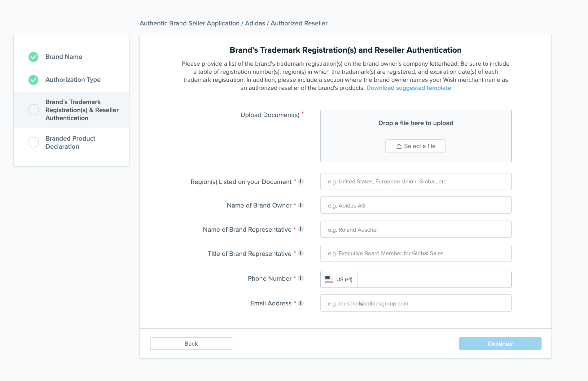Click the step circle for Trademark Registration
This screenshot has height=381, width=588.
click(x=33, y=110)
